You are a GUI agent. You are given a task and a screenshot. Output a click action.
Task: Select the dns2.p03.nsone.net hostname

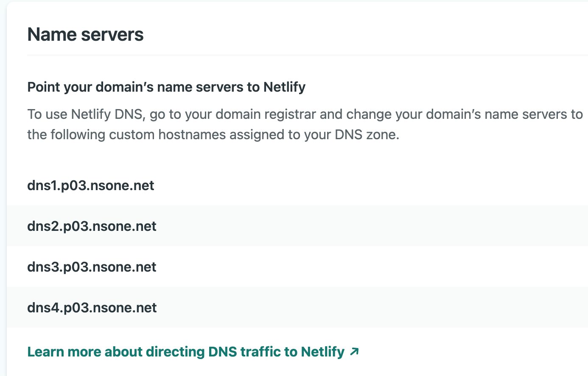point(92,226)
